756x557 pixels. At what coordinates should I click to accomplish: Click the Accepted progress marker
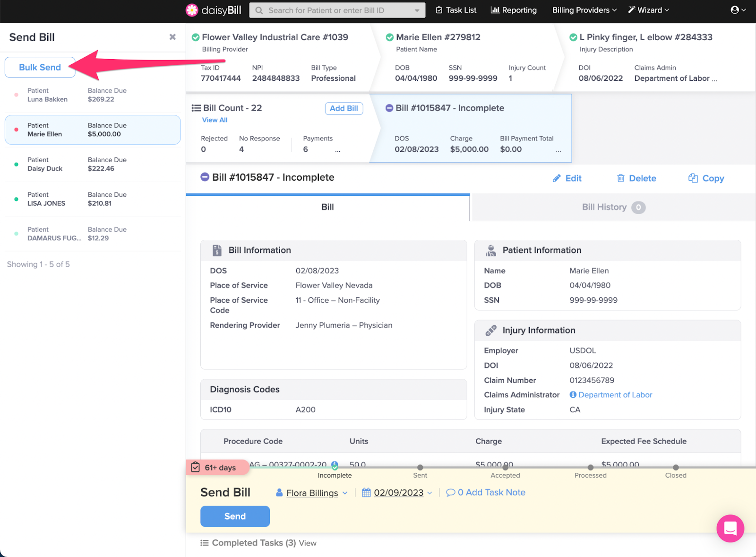505,468
